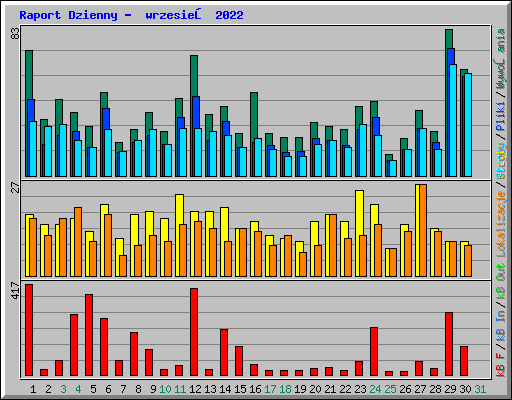Click day label '1' on the x-axis
Image resolution: width=512 pixels, height=400 pixels.
[33, 389]
